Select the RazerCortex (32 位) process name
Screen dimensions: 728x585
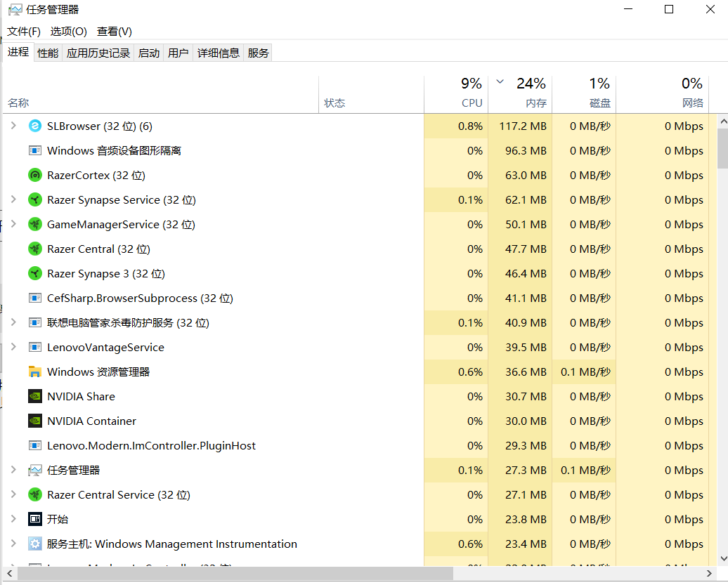tap(96, 176)
